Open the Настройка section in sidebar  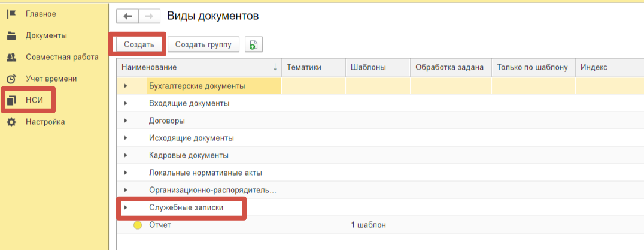click(x=45, y=122)
